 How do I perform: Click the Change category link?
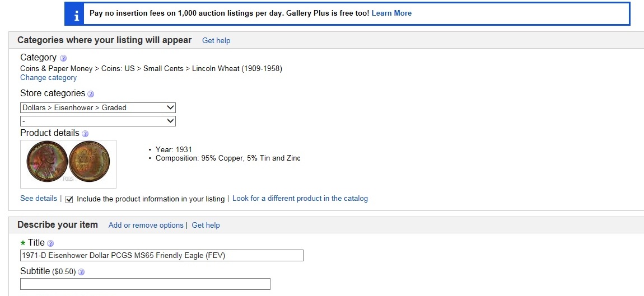48,78
